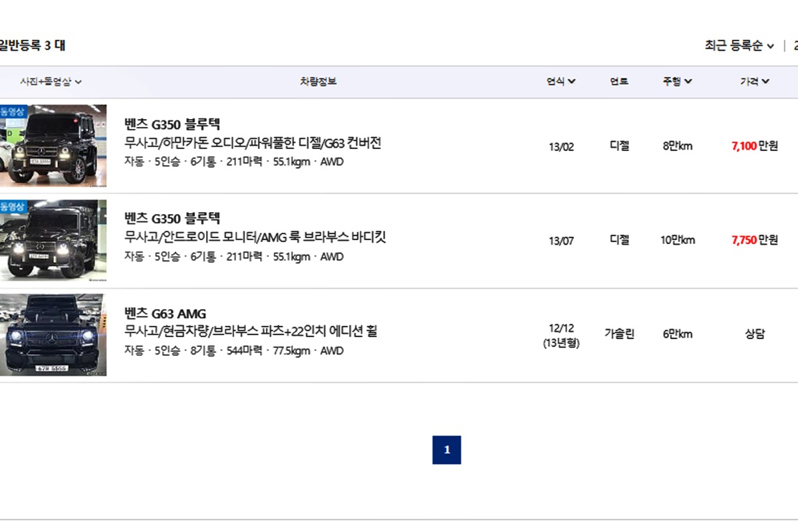Click the 연료 column header
Image resolution: width=798 pixels, height=532 pixels.
[619, 81]
